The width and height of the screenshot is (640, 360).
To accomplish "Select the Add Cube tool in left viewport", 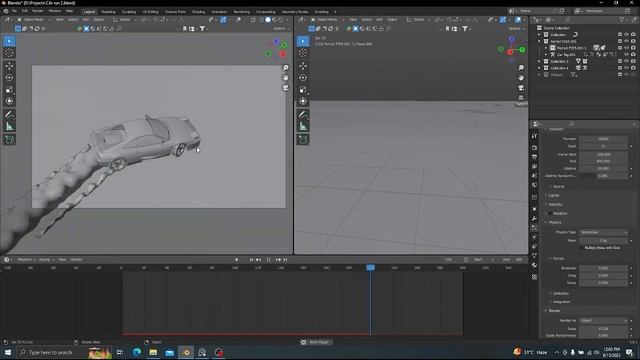I will pos(9,139).
